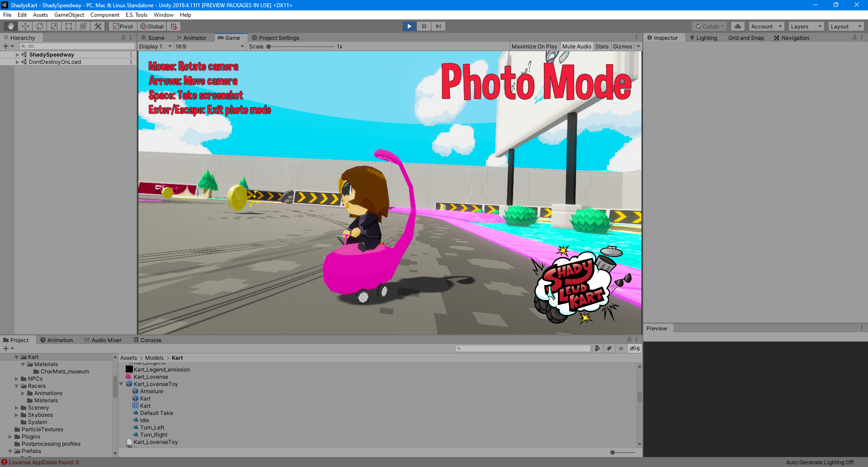This screenshot has width=868, height=467.
Task: Toggle Global handle rotation
Action: coord(151,26)
